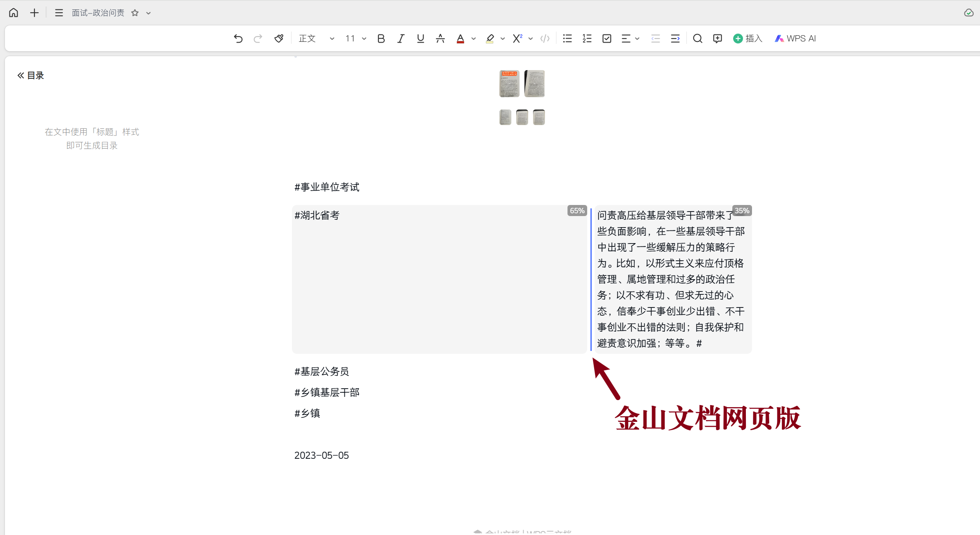Open the 插入 insert menu
Image resolution: width=980 pixels, height=535 pixels.
748,39
